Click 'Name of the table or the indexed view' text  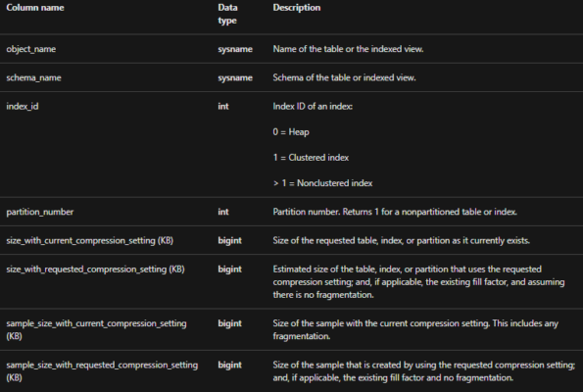(348, 49)
